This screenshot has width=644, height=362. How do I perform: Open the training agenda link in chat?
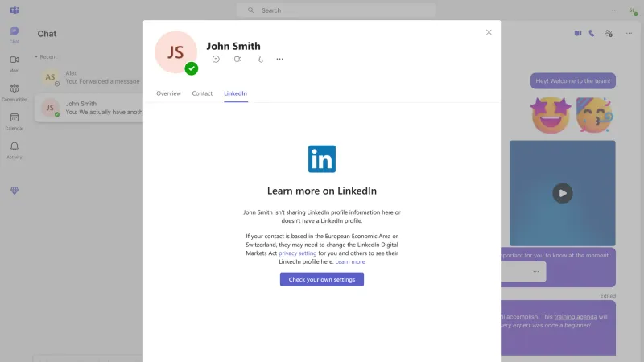pyautogui.click(x=576, y=317)
